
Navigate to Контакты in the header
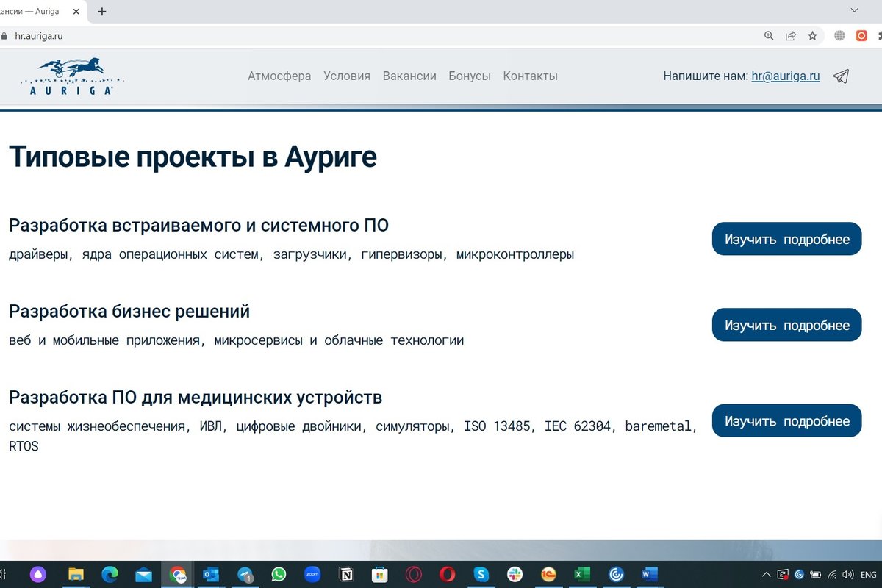coord(530,76)
